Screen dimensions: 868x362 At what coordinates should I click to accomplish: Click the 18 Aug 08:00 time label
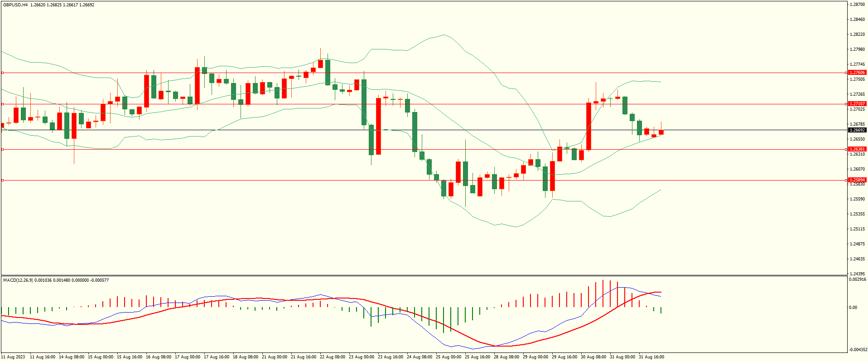point(246,357)
